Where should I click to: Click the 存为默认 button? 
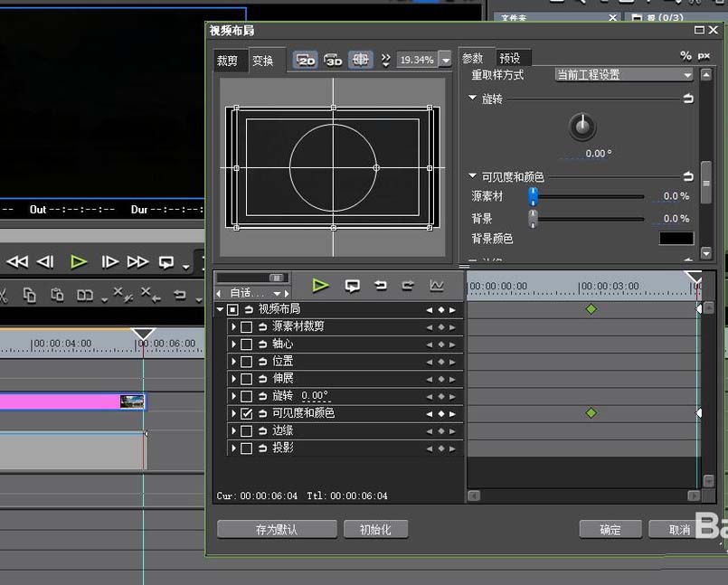[277, 530]
